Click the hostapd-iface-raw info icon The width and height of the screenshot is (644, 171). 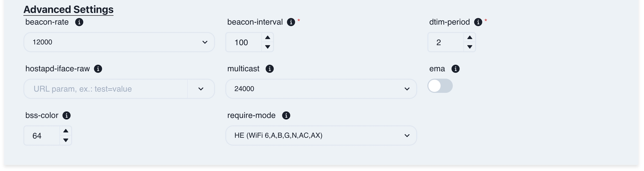click(98, 69)
